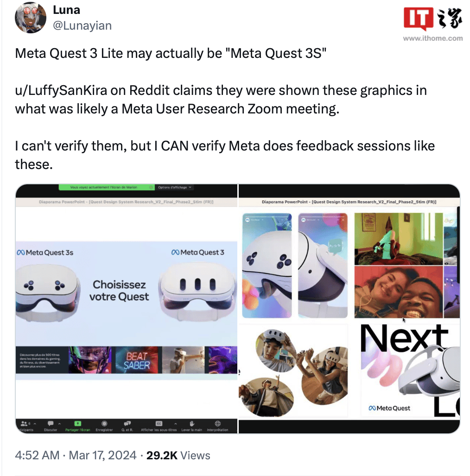Open Luna's profile avatar
This screenshot has height=476, width=470.
(x=31, y=18)
